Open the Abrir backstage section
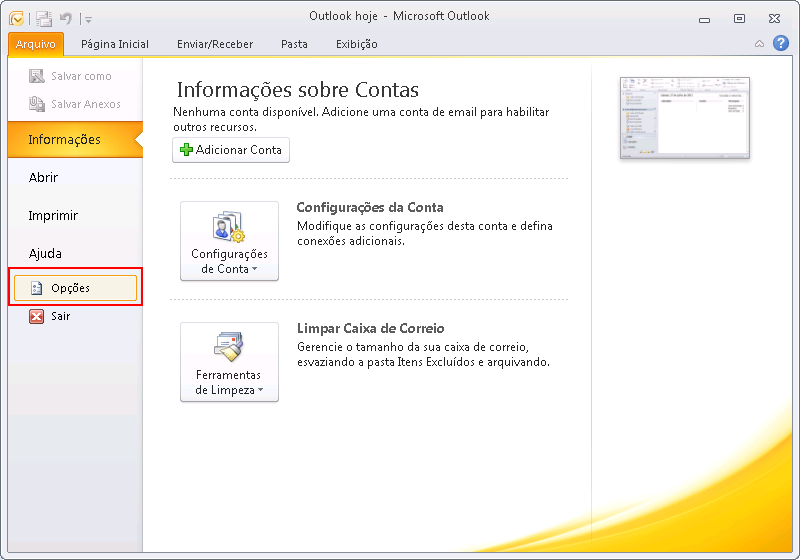The width and height of the screenshot is (800, 560). (x=43, y=177)
